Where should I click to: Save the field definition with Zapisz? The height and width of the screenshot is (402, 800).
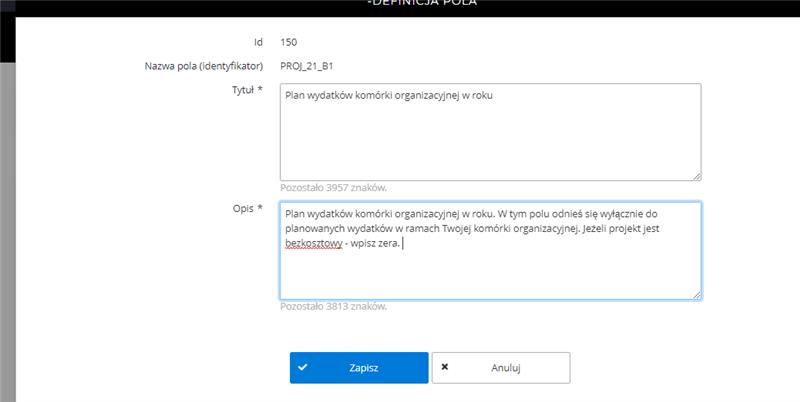click(x=359, y=367)
